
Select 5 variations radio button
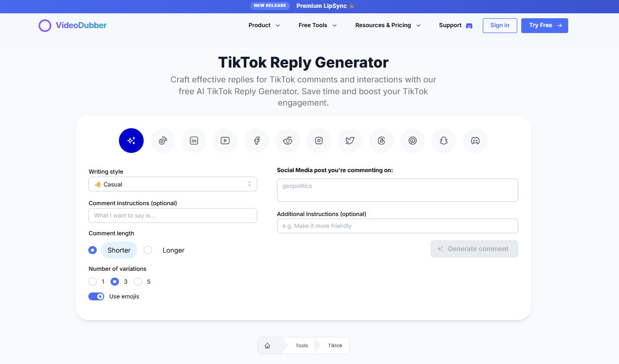pos(138,282)
